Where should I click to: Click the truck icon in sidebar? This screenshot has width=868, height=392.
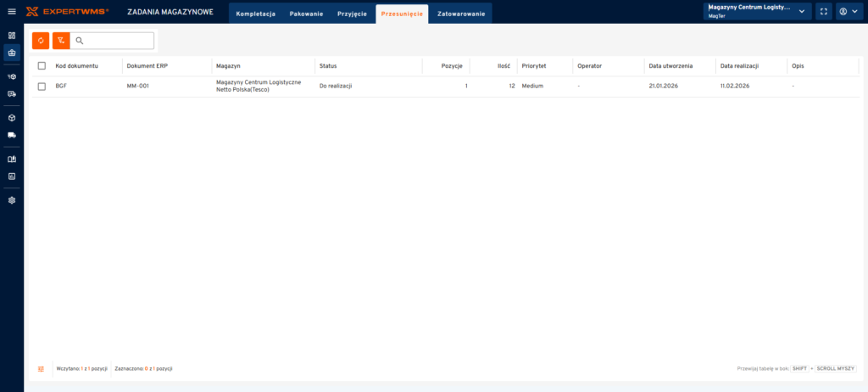point(12,135)
